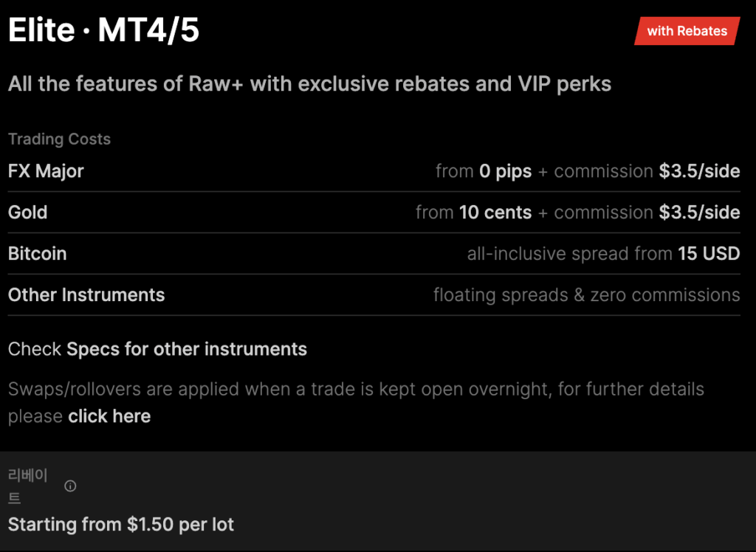Open 'Specs for other instruments' link

tap(187, 349)
